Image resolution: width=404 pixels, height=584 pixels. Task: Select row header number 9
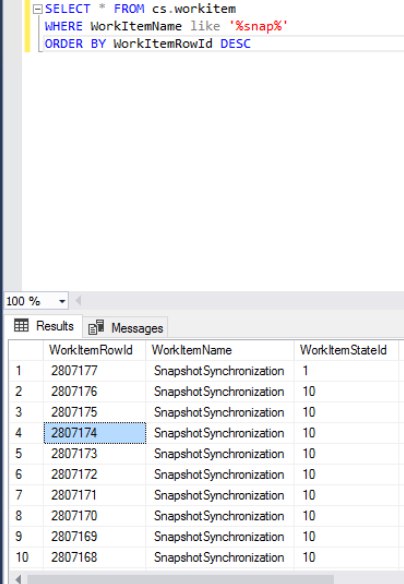[26, 537]
